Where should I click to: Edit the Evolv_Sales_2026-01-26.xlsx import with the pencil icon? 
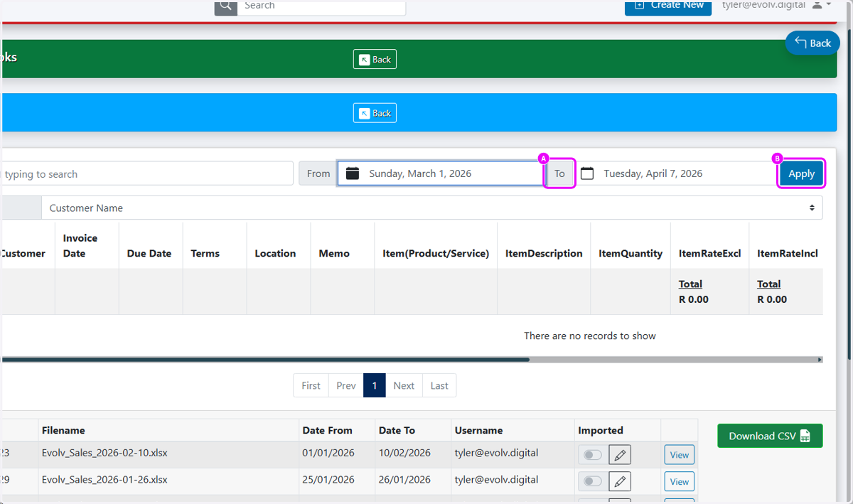coord(620,481)
